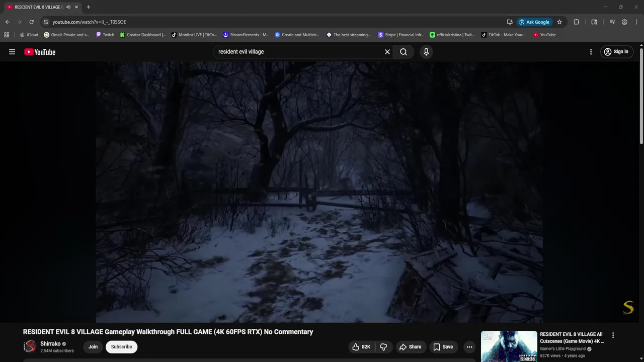Click the address bar URL
Image resolution: width=644 pixels, height=362 pixels.
click(x=89, y=22)
